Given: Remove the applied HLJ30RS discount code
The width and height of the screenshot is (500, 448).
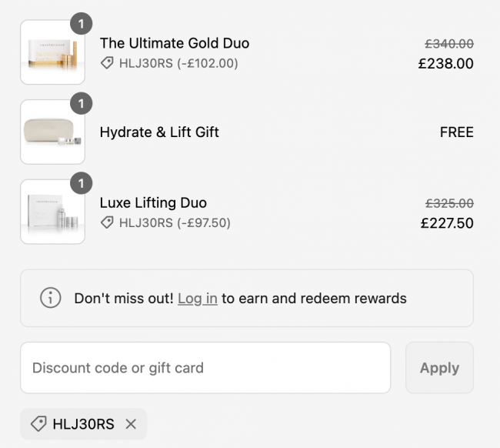Looking at the screenshot, I should click(131, 424).
